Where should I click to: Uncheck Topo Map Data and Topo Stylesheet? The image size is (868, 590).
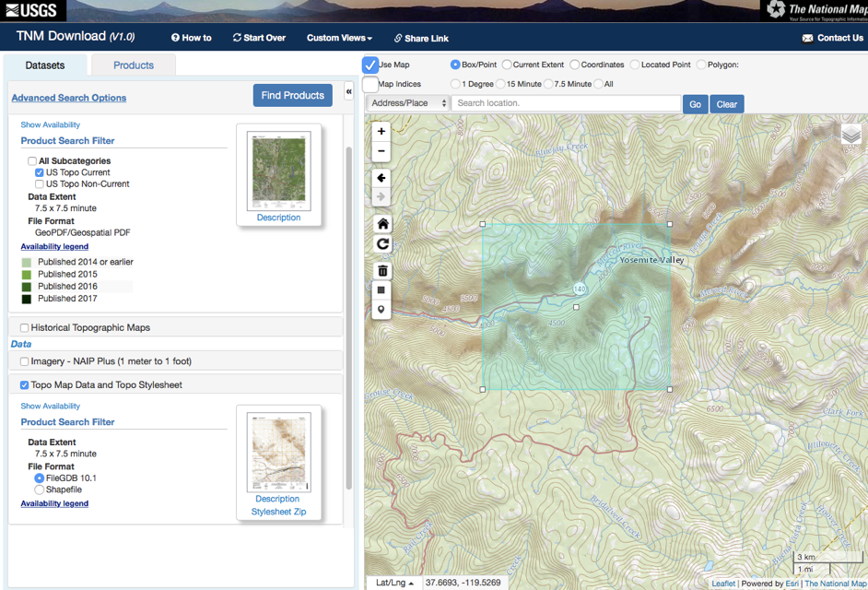click(x=24, y=385)
